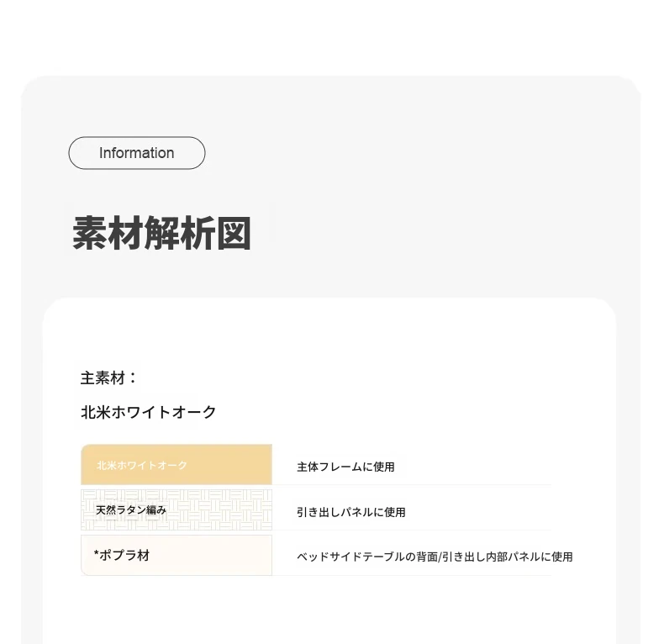The height and width of the screenshot is (644, 664).
Task: Select the golden 北米ホワイトオーク swatch
Action: (x=177, y=464)
